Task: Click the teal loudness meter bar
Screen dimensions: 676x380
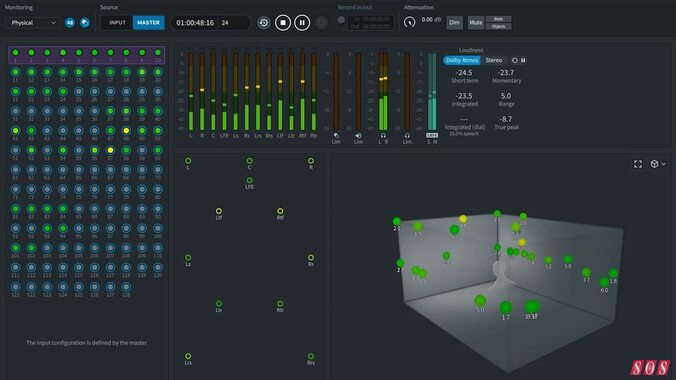Action: (x=432, y=91)
